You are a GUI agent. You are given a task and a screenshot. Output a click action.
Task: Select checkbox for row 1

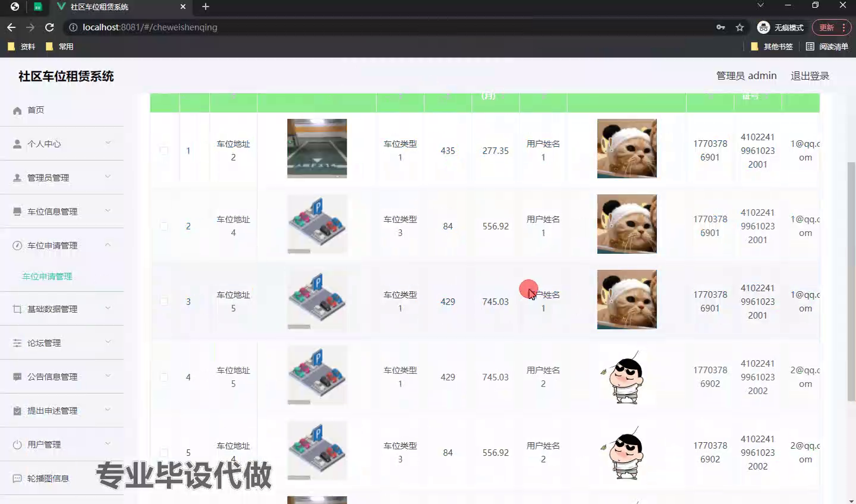(164, 151)
